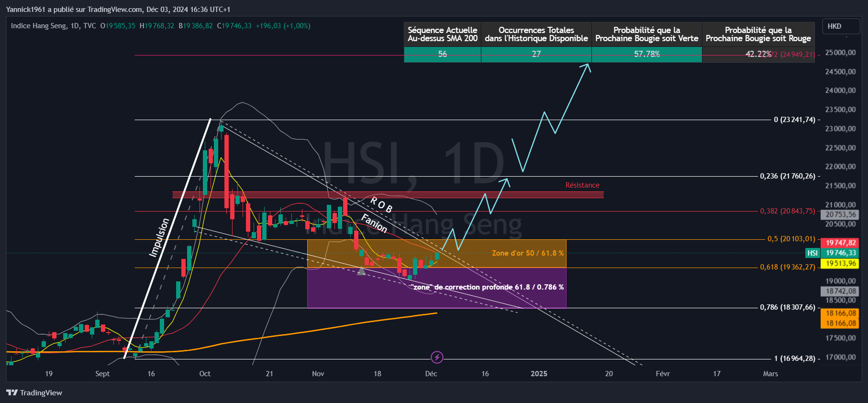Click the high value H19768,32

click(x=157, y=26)
